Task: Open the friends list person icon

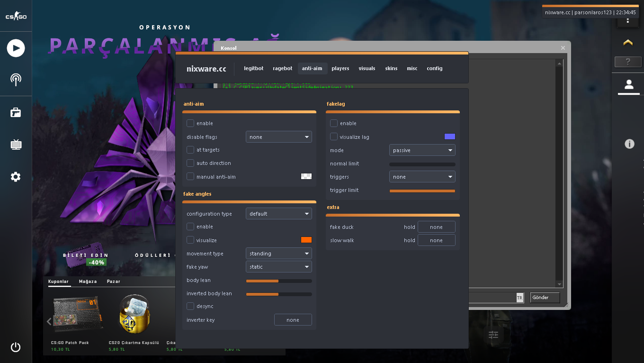Action: click(x=629, y=85)
